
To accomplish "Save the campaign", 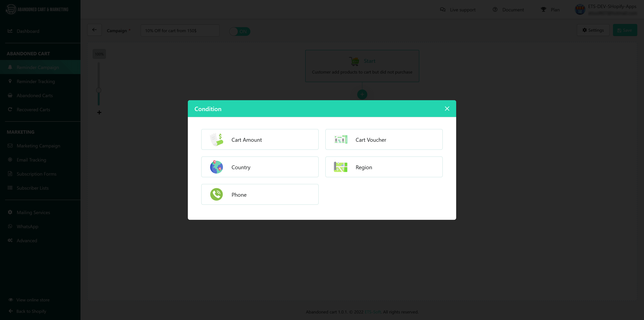I will pos(625,30).
